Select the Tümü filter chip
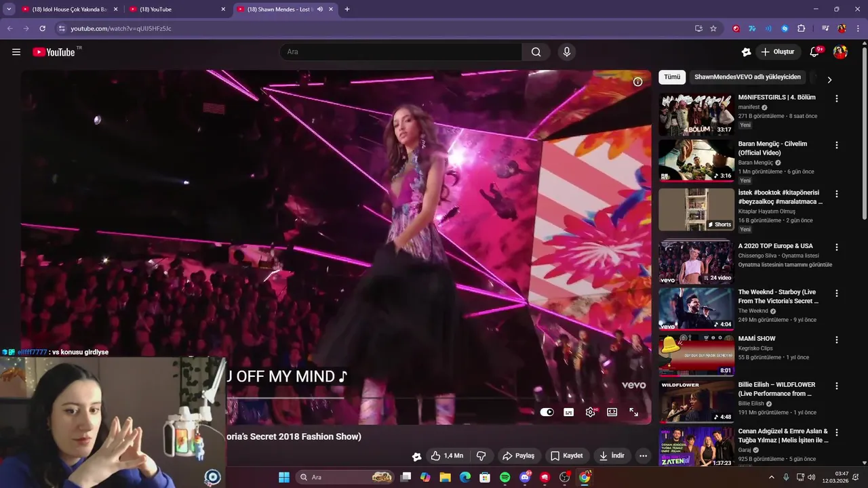 [x=672, y=77]
